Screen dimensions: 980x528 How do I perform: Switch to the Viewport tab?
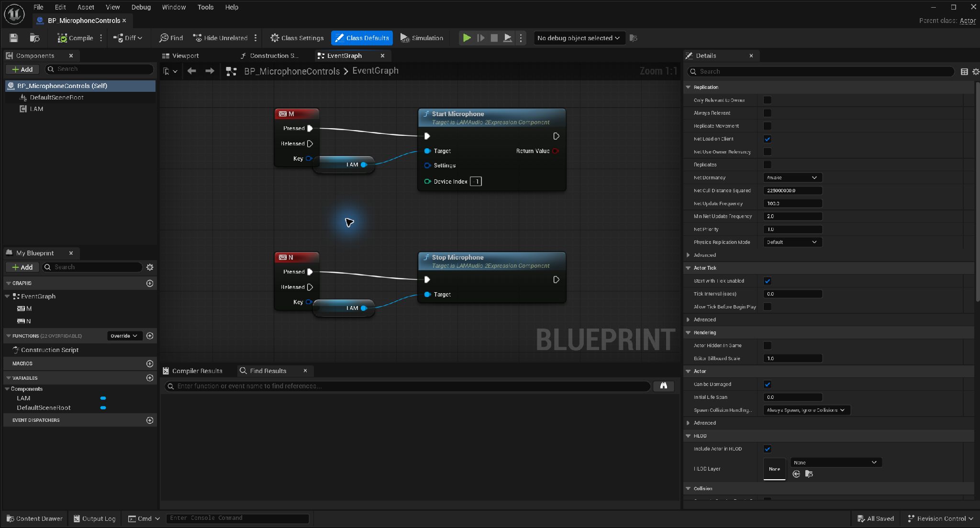[180, 56]
